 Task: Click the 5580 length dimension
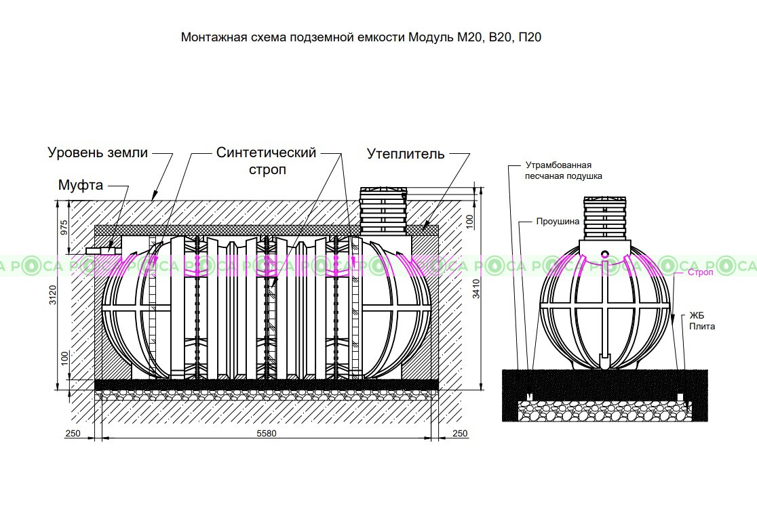(266, 433)
